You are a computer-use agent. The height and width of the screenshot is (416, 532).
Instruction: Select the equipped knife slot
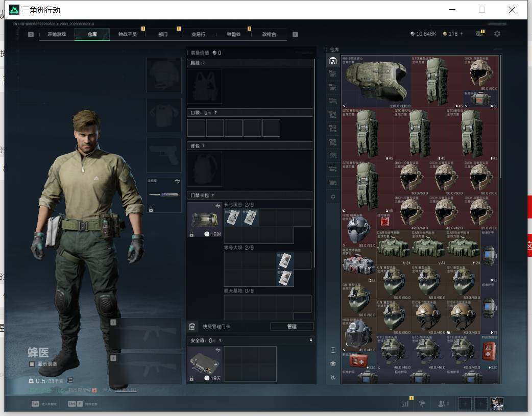point(164,195)
